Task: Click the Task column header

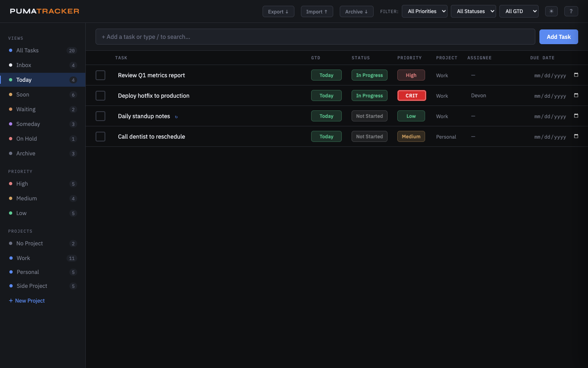Action: click(121, 58)
